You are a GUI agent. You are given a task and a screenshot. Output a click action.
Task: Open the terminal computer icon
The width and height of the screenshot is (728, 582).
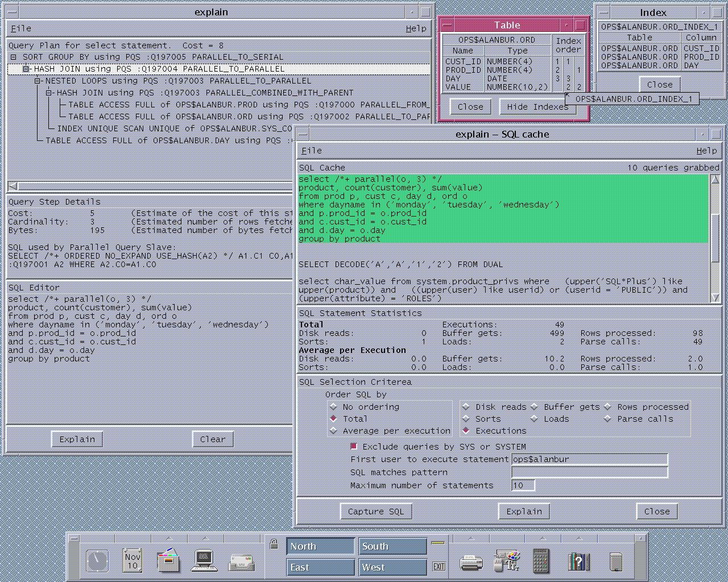(204, 560)
